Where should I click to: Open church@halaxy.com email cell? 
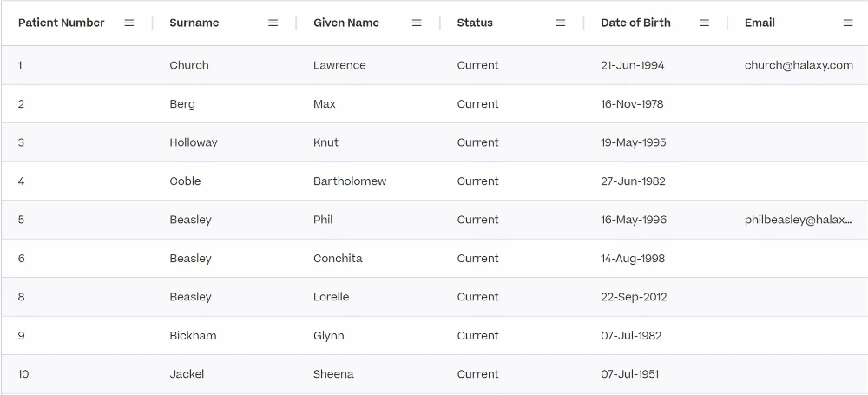799,65
